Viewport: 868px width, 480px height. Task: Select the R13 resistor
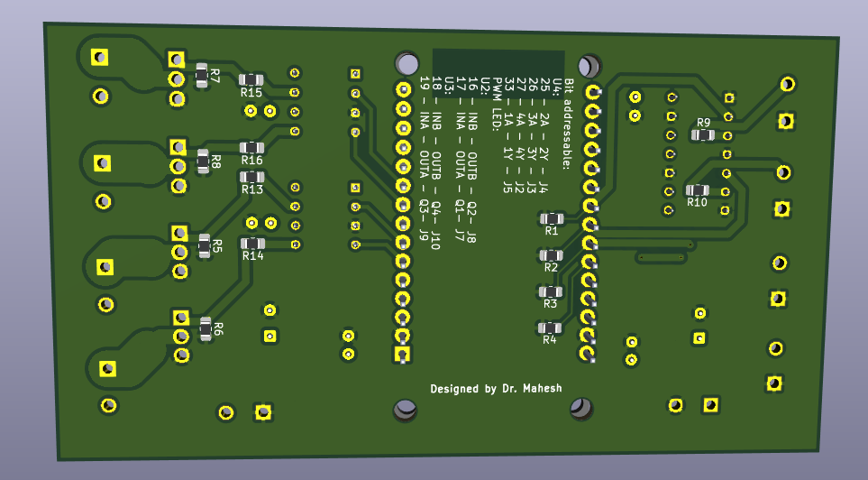coord(251,178)
